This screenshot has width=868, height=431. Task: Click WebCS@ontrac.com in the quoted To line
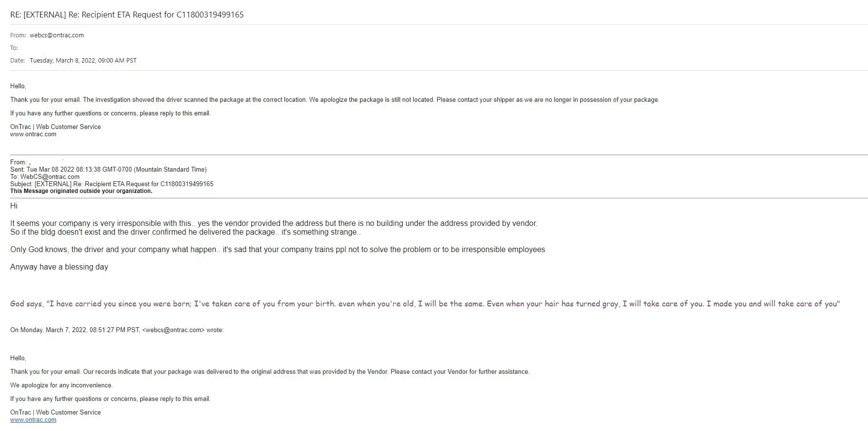pos(50,177)
